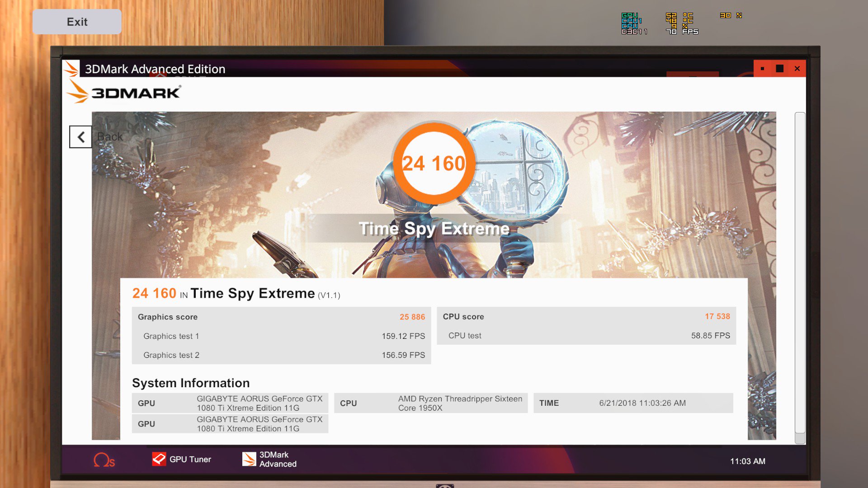The image size is (868, 488).
Task: Click the 24 160 IN Time Spy Extreme heading
Action: [x=236, y=293]
